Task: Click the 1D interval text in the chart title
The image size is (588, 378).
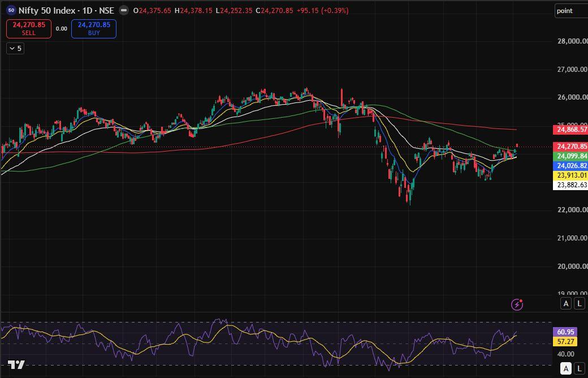Action: tap(88, 11)
